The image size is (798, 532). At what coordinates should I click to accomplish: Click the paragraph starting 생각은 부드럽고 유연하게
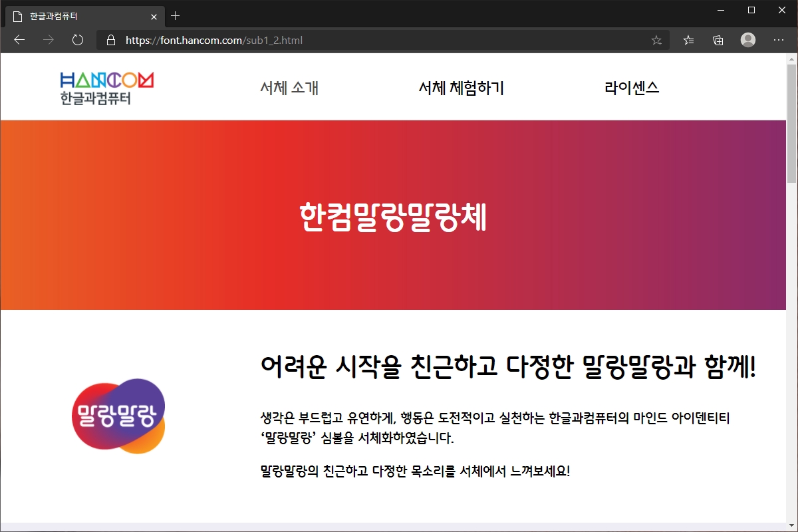click(x=495, y=428)
